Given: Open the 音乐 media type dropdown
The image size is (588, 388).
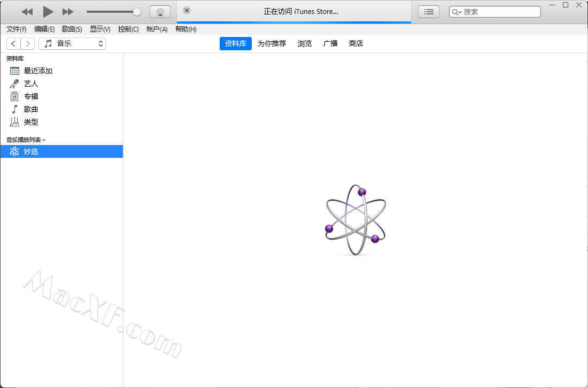Looking at the screenshot, I should click(x=72, y=43).
